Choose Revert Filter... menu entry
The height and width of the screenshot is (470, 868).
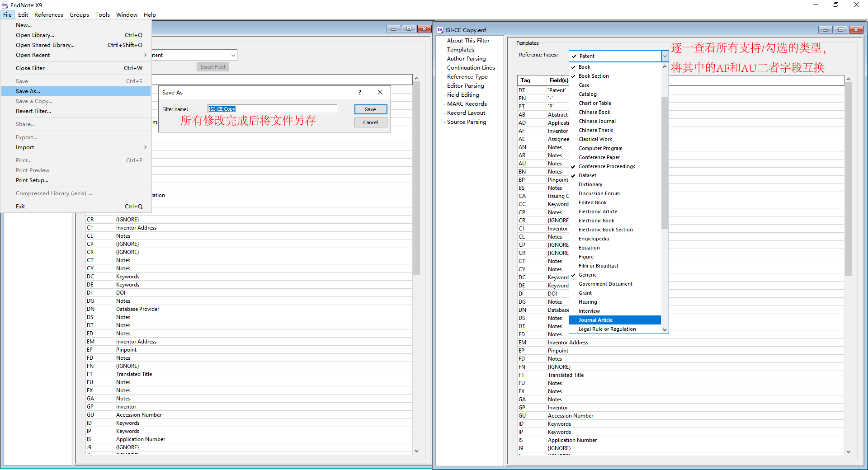tap(76, 111)
